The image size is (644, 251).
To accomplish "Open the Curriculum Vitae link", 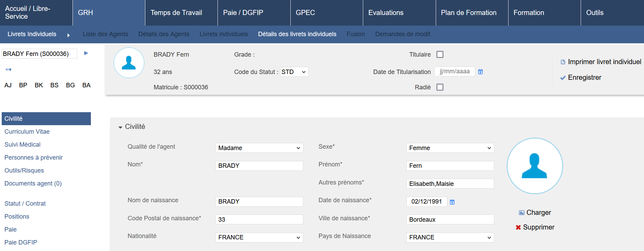I will (27, 132).
